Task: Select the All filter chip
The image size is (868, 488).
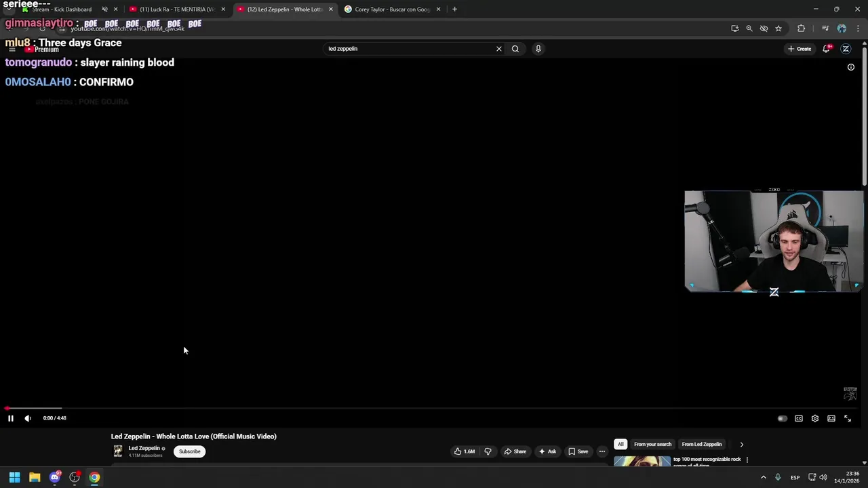Action: click(x=620, y=445)
